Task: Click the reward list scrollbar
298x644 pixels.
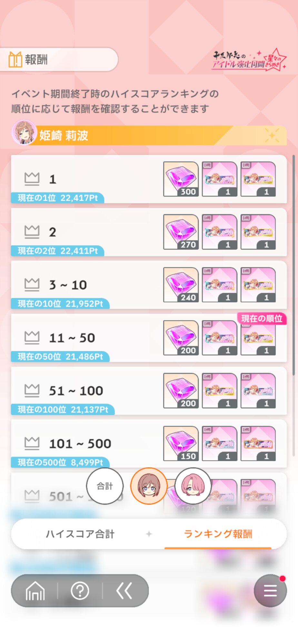Action: (293, 265)
